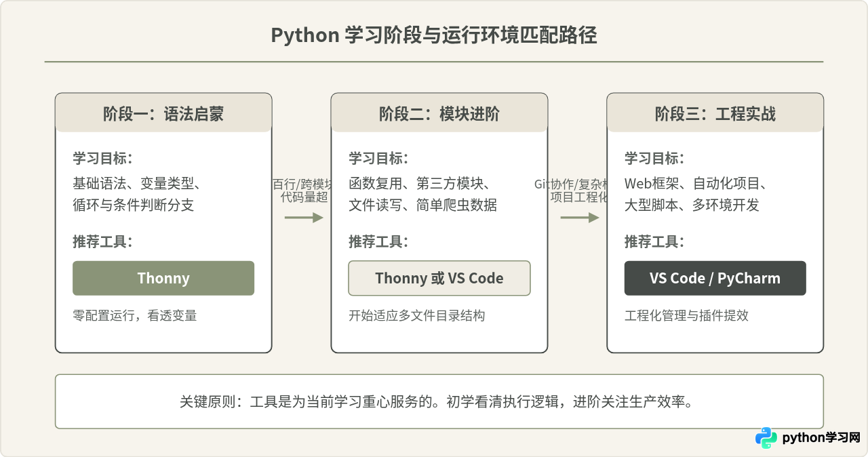Click the '阶段一:语法启蒙' header

tap(163, 113)
